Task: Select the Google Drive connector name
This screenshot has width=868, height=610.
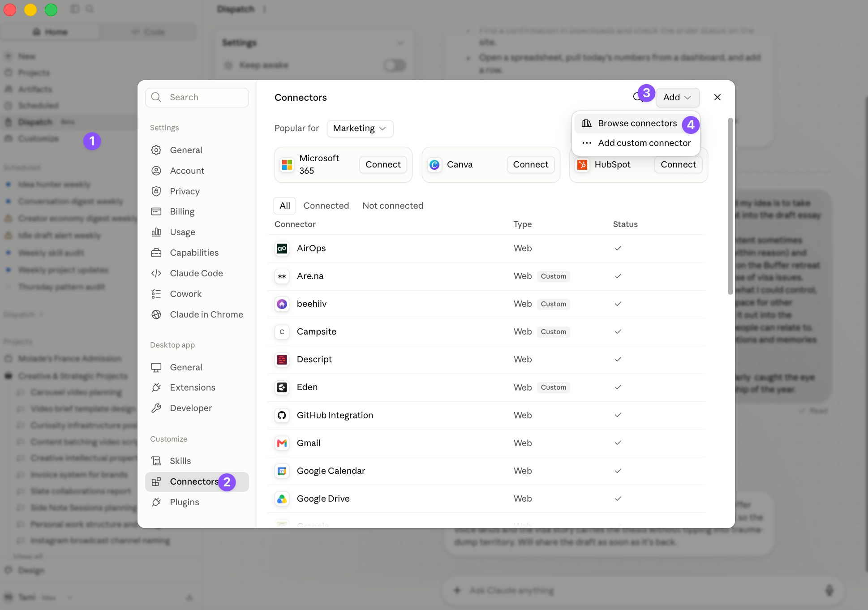Action: [323, 498]
